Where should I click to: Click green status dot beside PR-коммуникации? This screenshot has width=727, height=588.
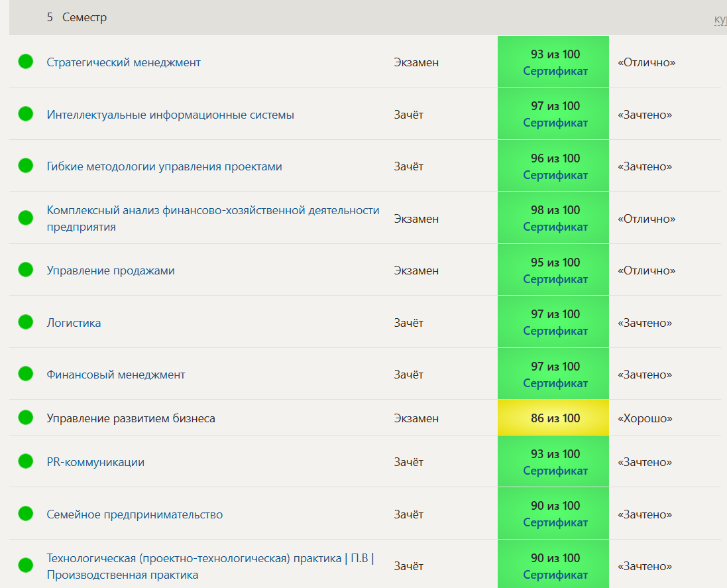pos(25,461)
